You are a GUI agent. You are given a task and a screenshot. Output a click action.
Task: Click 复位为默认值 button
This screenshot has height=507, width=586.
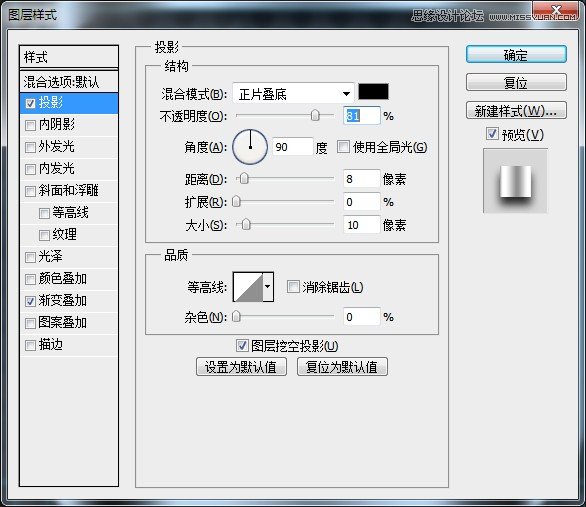point(342,367)
